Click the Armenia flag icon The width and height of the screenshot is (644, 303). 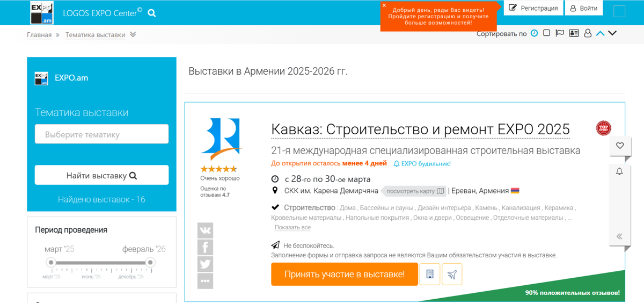point(515,191)
